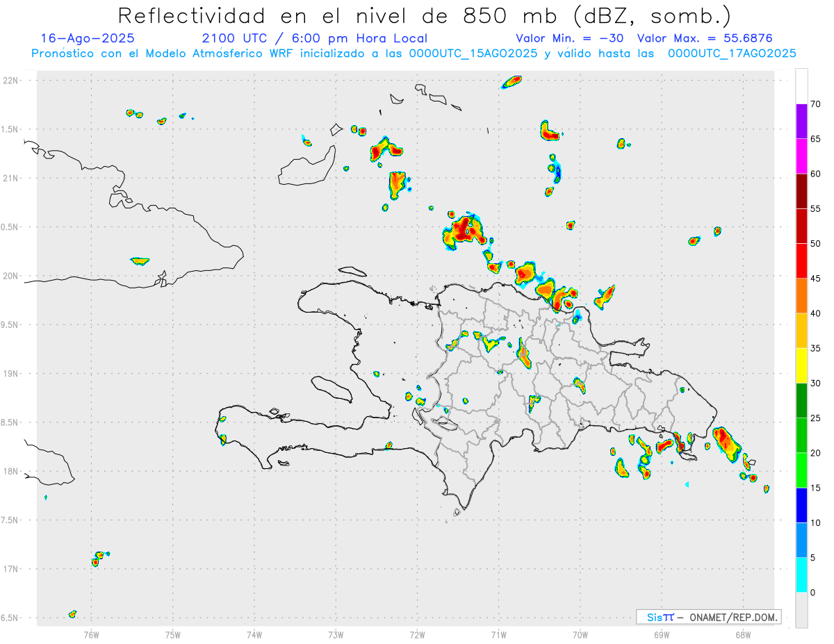Click the 'SisTT - ONAMET/REP.DOM.' credit label
Viewport: 834px width, 644px height.
point(709,617)
